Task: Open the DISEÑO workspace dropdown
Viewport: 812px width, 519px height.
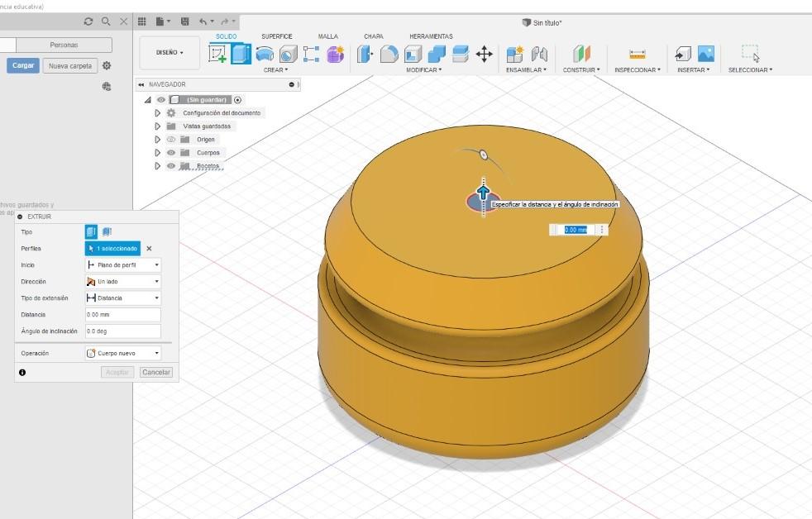Action: [x=170, y=52]
